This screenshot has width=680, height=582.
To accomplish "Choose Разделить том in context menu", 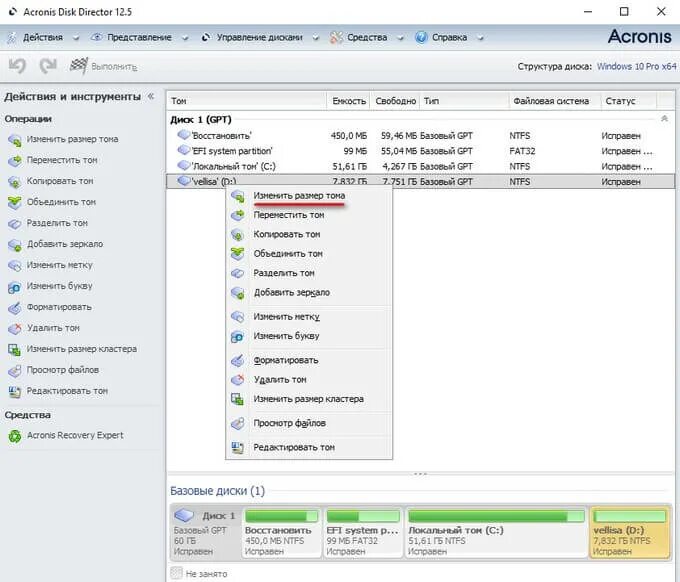I will [x=309, y=273].
